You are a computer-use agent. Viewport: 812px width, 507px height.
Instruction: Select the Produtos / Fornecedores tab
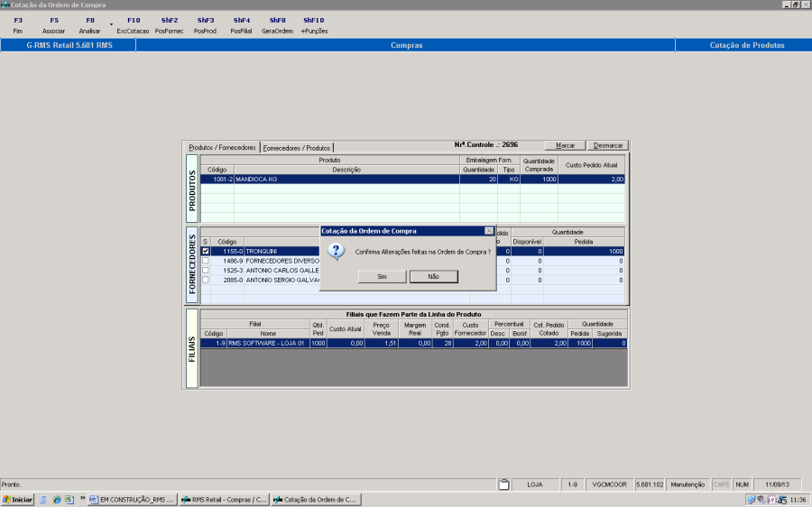[222, 147]
